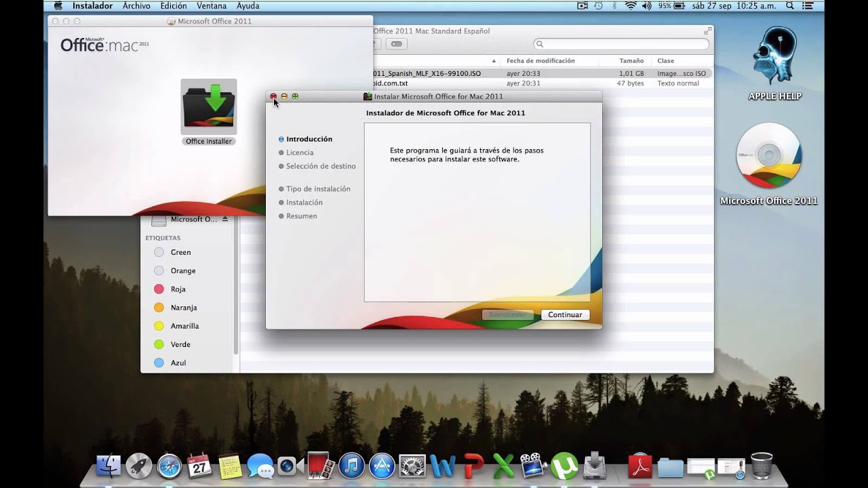Open the APPLE HELP desktop icon
The width and height of the screenshot is (868, 488).
[x=774, y=56]
